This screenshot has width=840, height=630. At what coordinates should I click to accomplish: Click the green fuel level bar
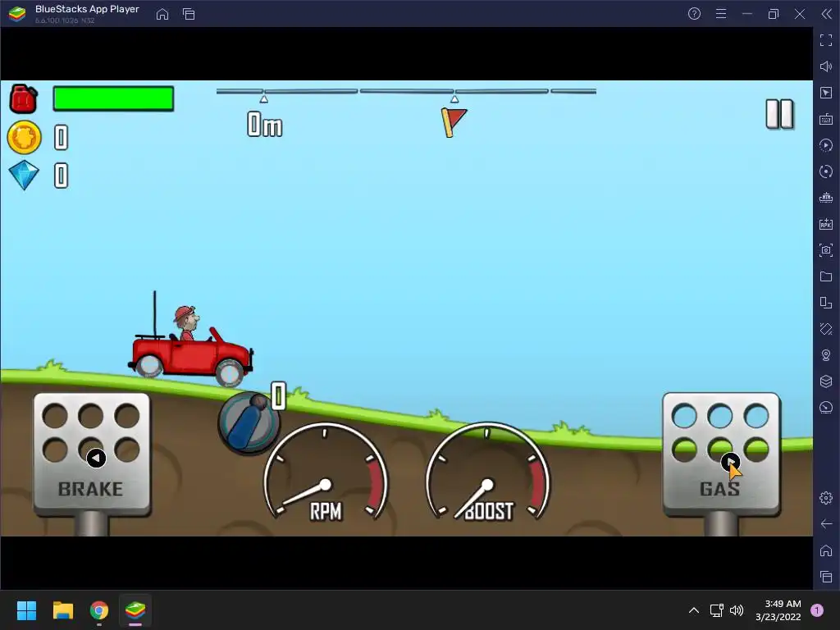(x=113, y=98)
